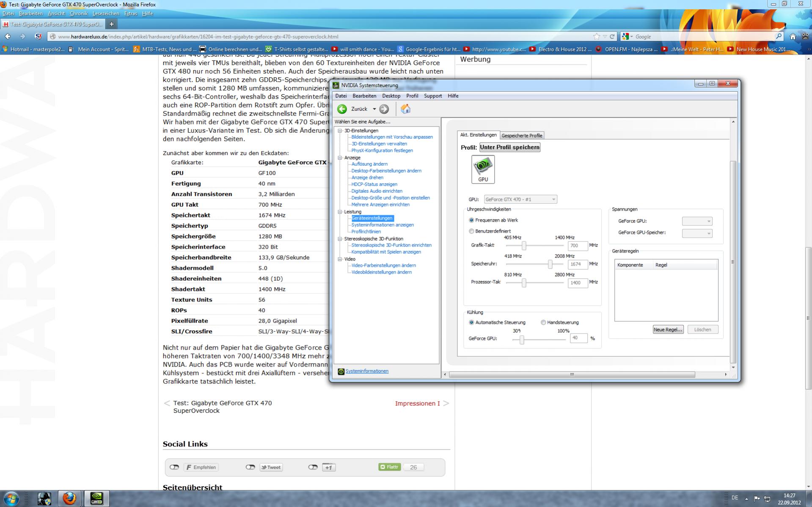Click the Empfehlen Facebook button
This screenshot has height=507, width=812.
tap(201, 467)
